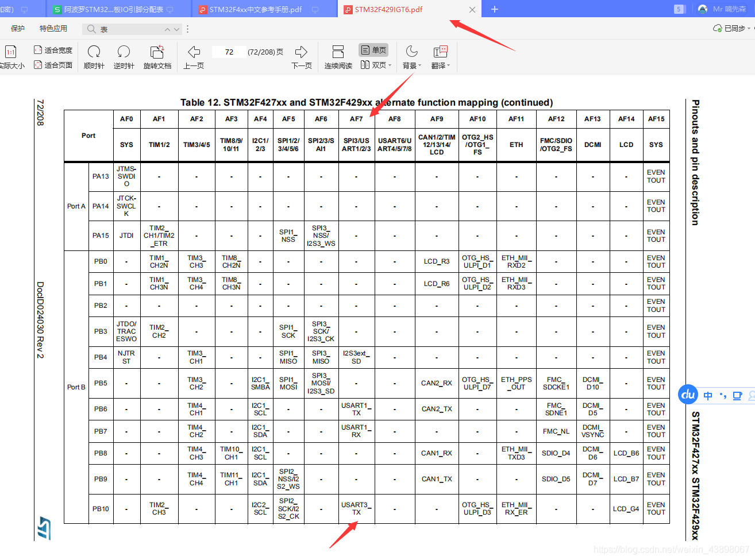Toggle input method punctuation mode icon
Screen dimensions: 755x560
[x=723, y=395]
